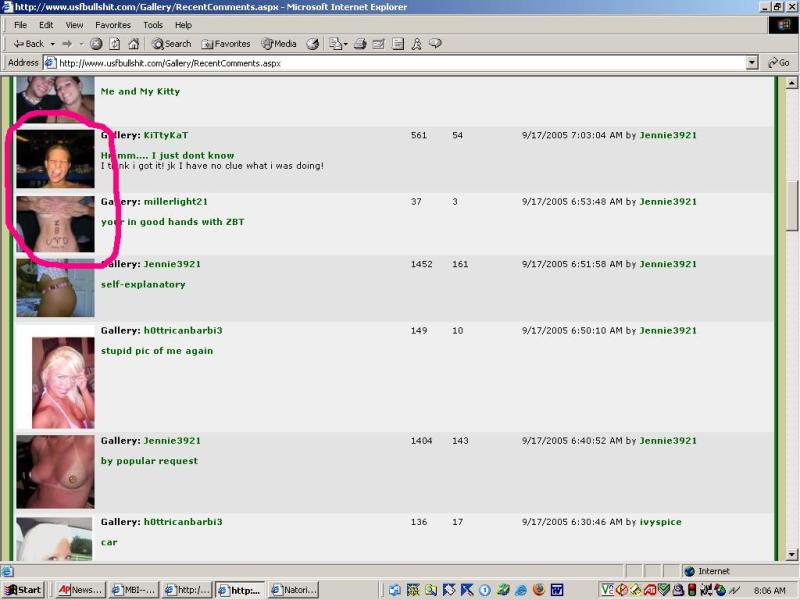Refresh the current page

coord(114,44)
